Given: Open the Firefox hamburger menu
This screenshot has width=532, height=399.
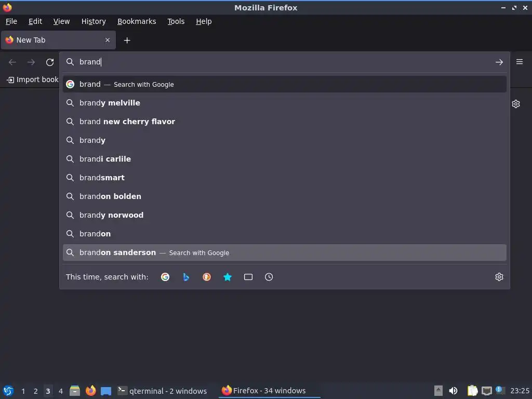Looking at the screenshot, I should pos(519,62).
